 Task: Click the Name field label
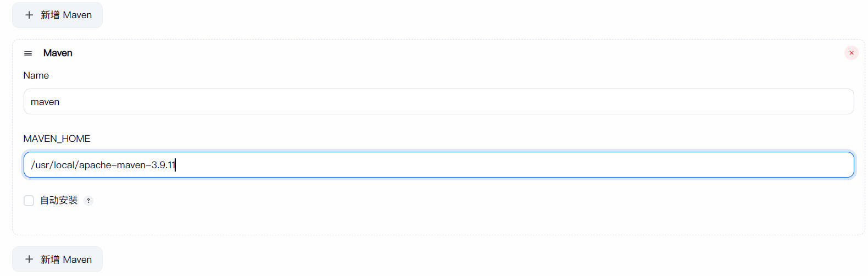click(x=36, y=75)
